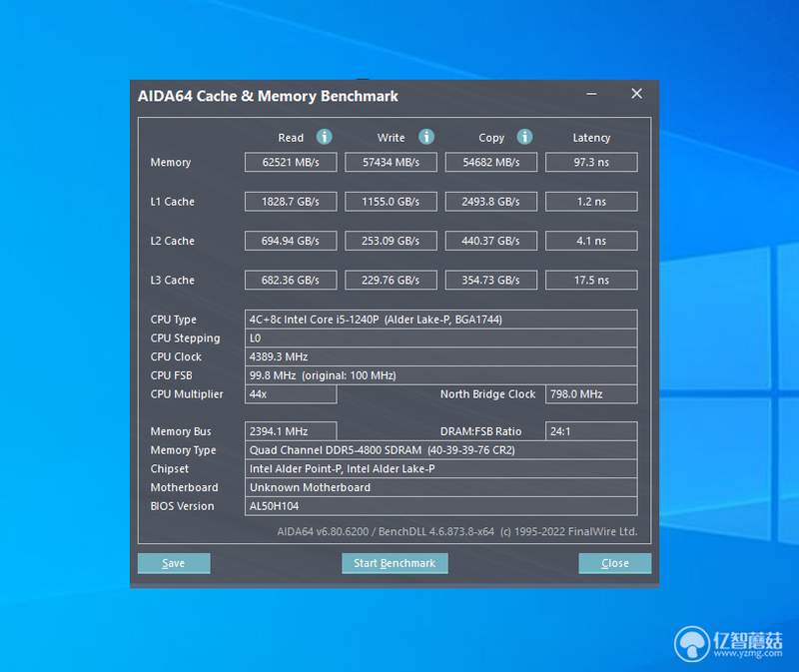Click the CPU Type field Intel Core i5-1240P
This screenshot has height=672, width=799.
point(440,320)
